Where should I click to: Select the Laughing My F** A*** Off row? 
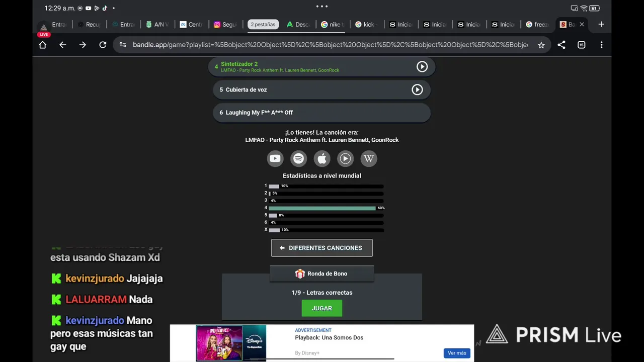click(321, 113)
